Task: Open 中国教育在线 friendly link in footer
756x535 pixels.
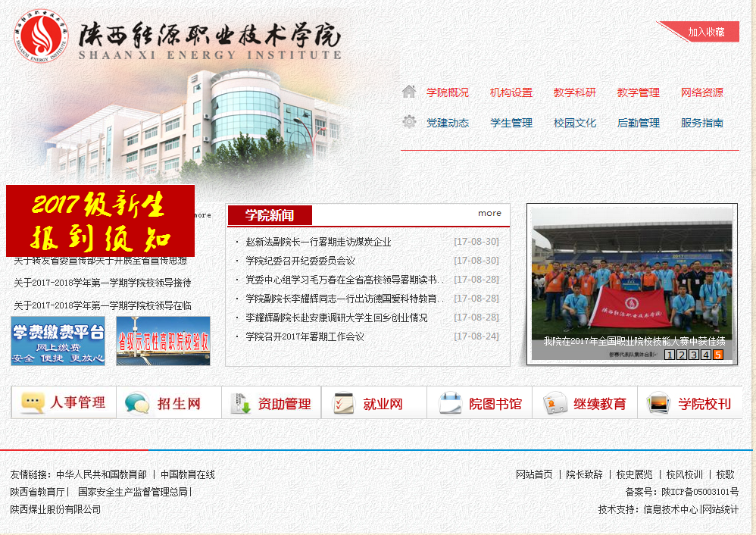Action: pyautogui.click(x=188, y=474)
